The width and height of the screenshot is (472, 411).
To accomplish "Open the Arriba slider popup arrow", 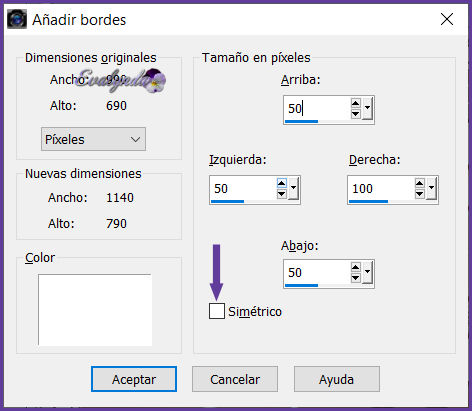I will (x=367, y=108).
